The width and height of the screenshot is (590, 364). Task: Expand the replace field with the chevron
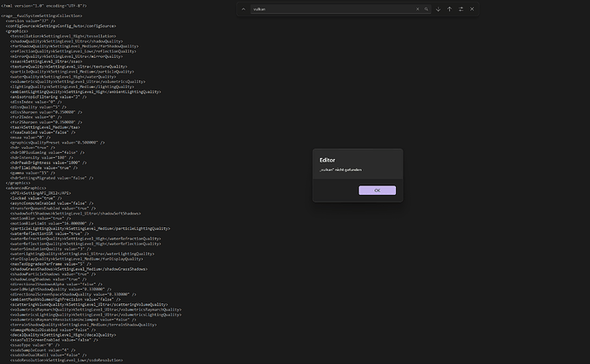pos(243,9)
